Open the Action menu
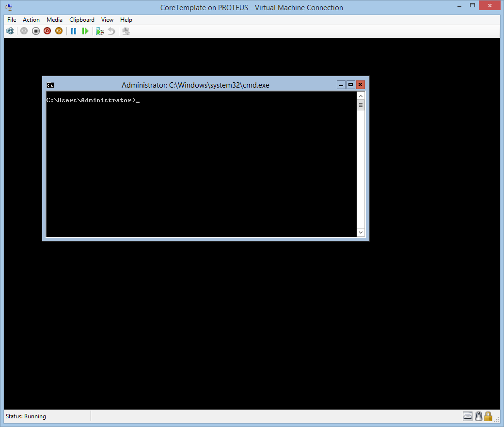Screen dimensions: 504x427 click(31, 20)
